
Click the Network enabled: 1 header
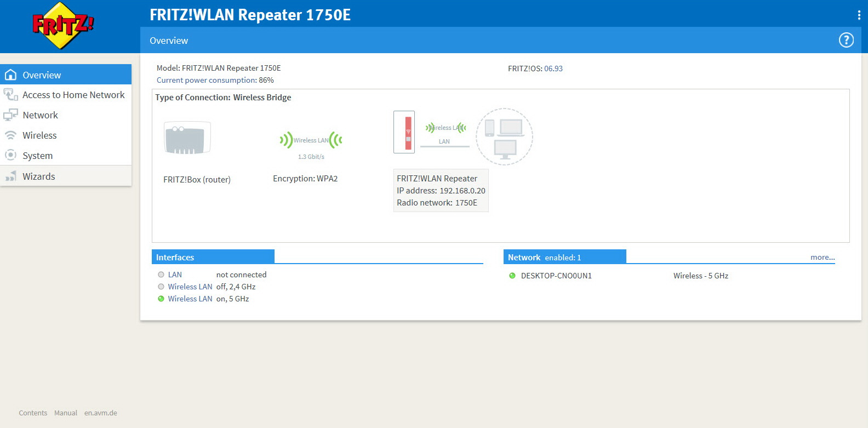[565, 257]
